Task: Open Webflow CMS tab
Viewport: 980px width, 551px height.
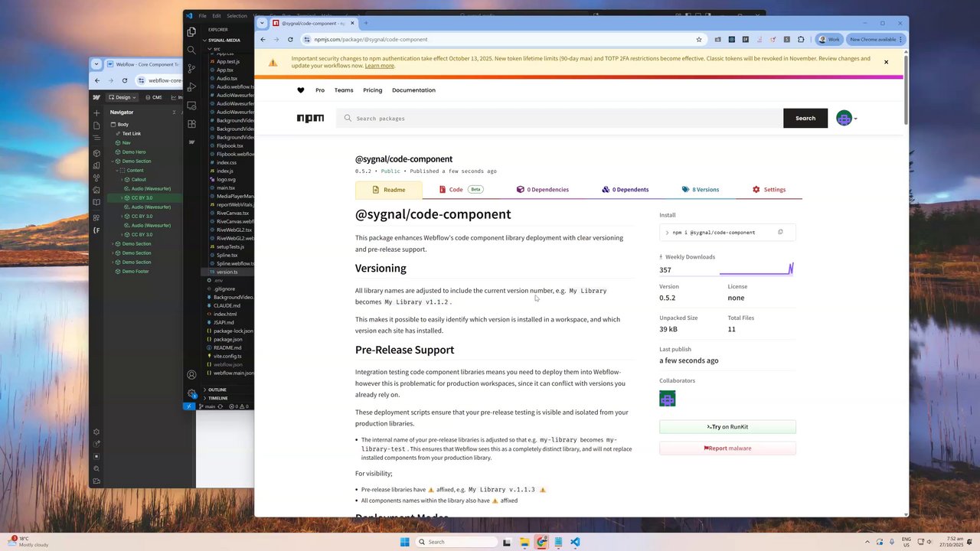Action: (x=155, y=97)
